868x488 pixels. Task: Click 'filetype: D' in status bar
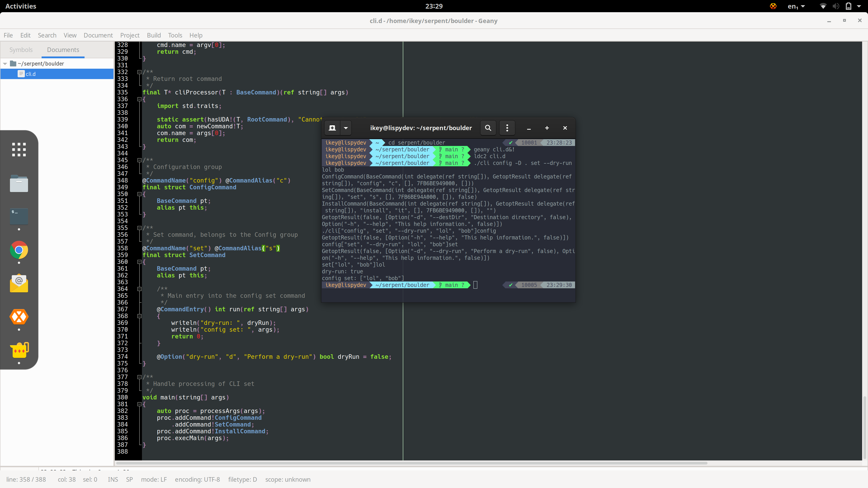click(x=242, y=480)
